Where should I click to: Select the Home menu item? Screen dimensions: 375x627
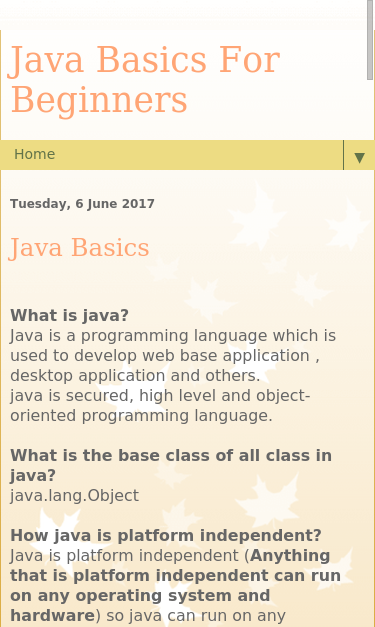click(34, 154)
